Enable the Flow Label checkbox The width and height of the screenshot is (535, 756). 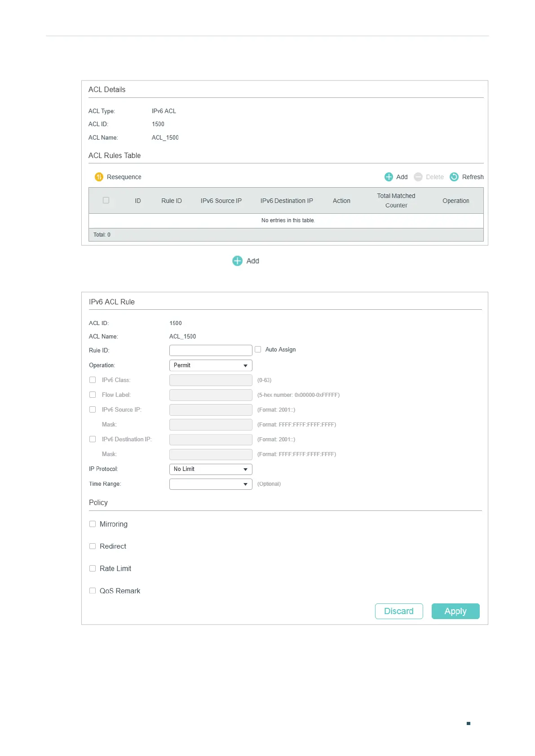[x=93, y=395]
